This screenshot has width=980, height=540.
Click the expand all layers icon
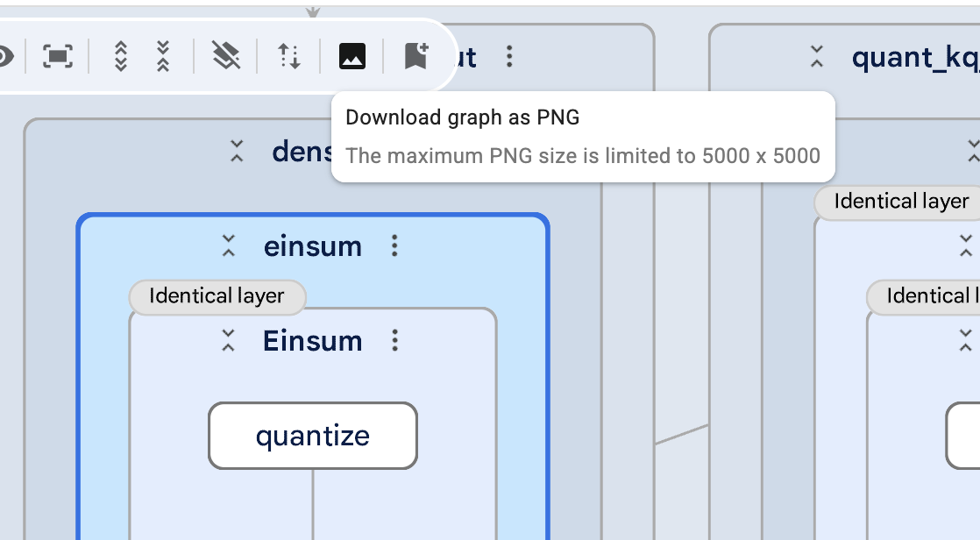click(x=121, y=57)
